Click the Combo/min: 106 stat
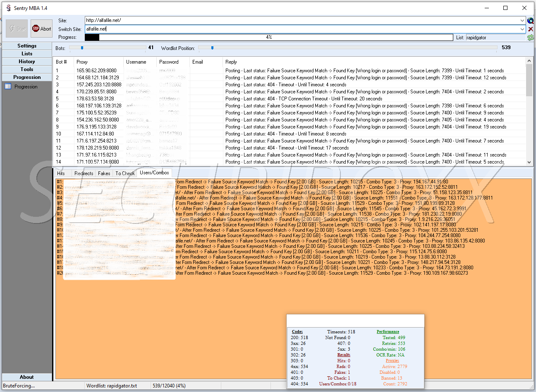This screenshot has height=392, width=536. (x=389, y=349)
